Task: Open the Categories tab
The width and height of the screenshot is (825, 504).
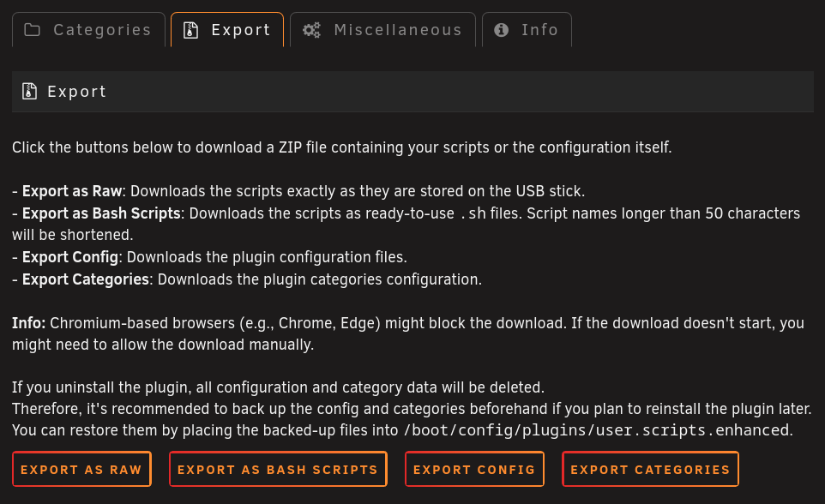Action: point(88,30)
